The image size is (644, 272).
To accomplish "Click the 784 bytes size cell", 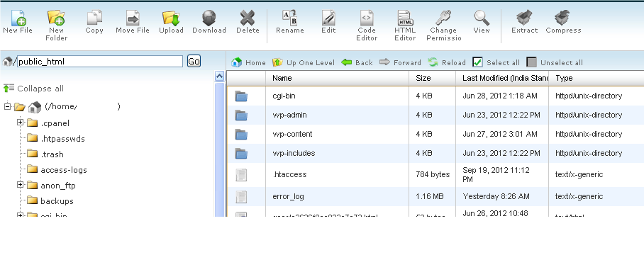I will tap(433, 174).
